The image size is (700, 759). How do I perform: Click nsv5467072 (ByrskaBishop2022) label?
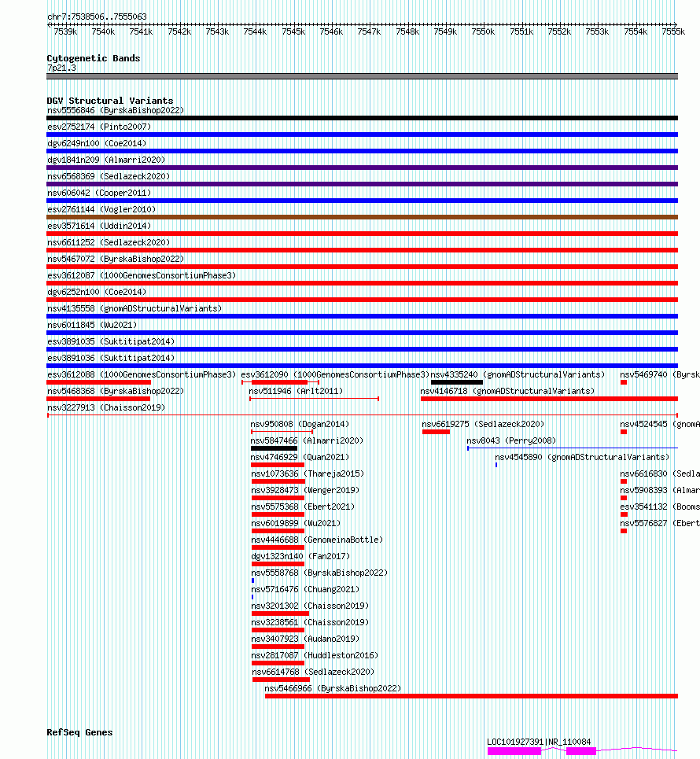pyautogui.click(x=116, y=259)
